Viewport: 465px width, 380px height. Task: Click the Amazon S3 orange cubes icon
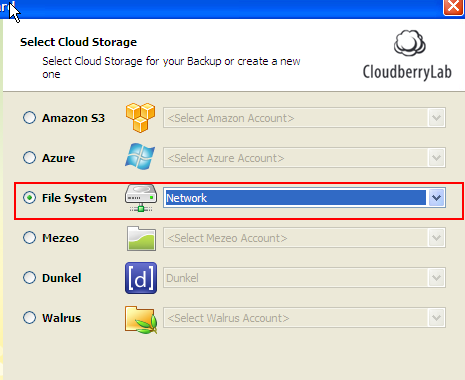tap(140, 118)
